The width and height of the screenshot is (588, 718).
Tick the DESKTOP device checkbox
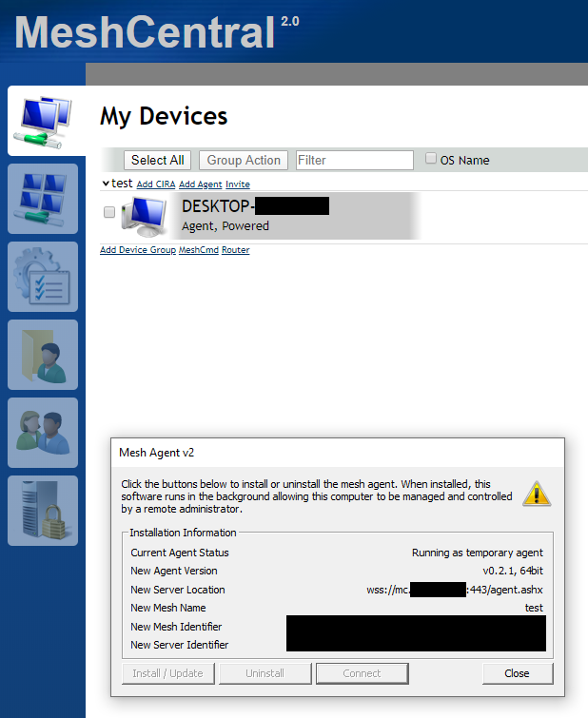coord(109,212)
